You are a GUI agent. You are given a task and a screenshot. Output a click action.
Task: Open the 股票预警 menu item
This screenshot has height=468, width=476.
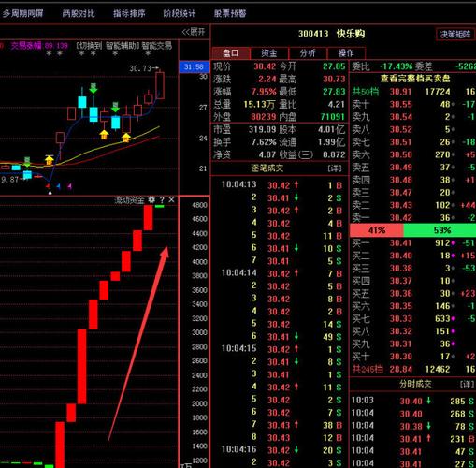tap(230, 13)
